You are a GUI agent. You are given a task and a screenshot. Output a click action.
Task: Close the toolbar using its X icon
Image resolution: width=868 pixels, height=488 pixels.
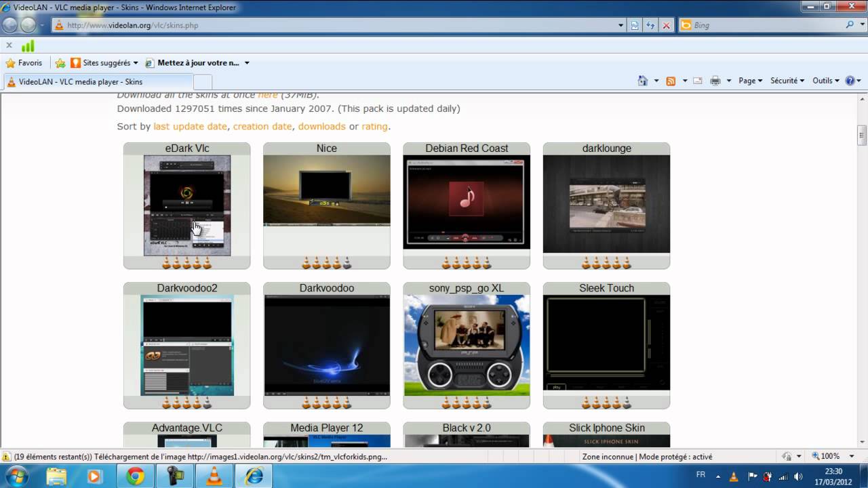click(x=9, y=45)
